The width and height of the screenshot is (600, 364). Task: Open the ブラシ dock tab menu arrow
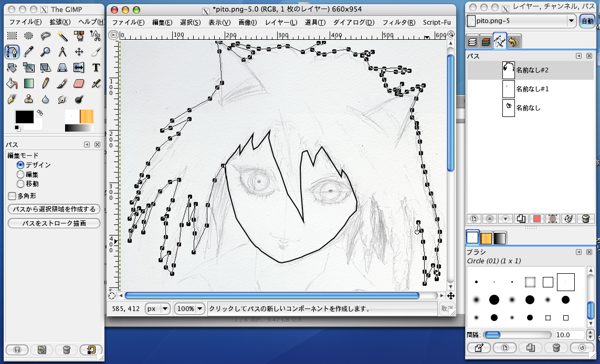(x=578, y=252)
